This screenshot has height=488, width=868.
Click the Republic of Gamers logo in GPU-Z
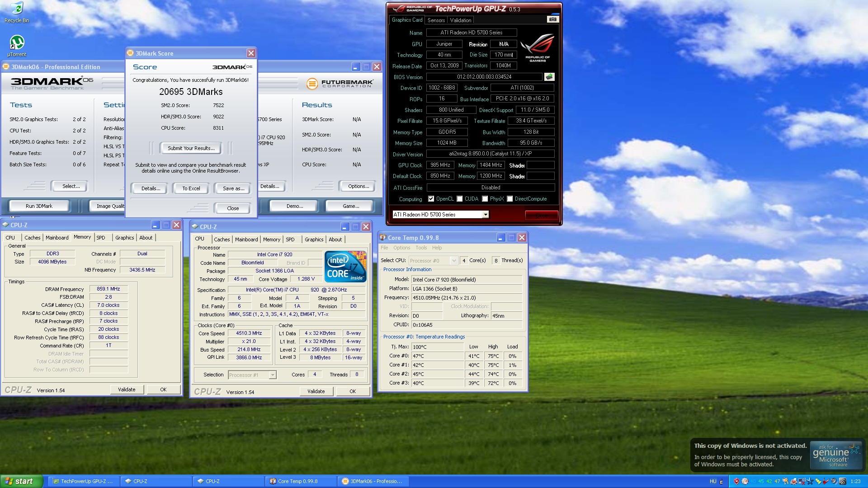click(x=537, y=48)
